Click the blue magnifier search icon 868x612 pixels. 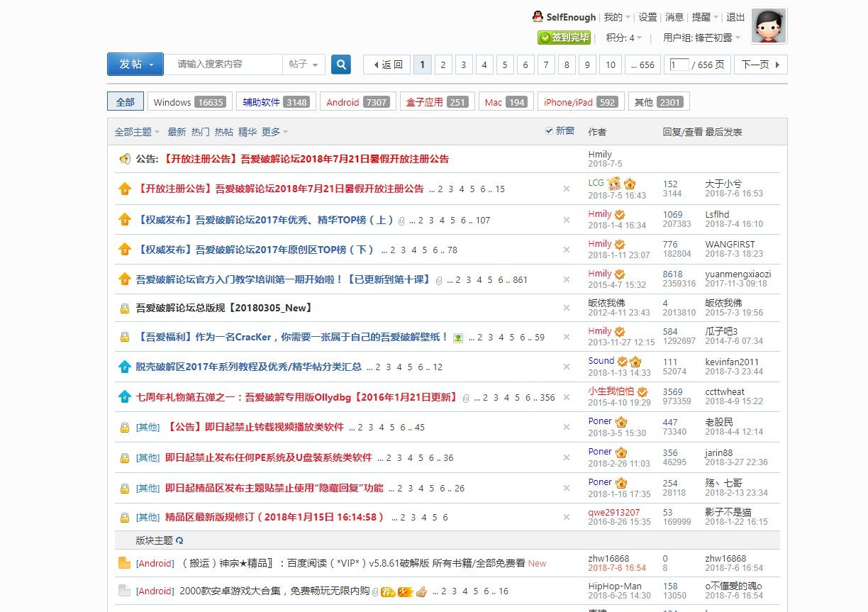pyautogui.click(x=341, y=64)
